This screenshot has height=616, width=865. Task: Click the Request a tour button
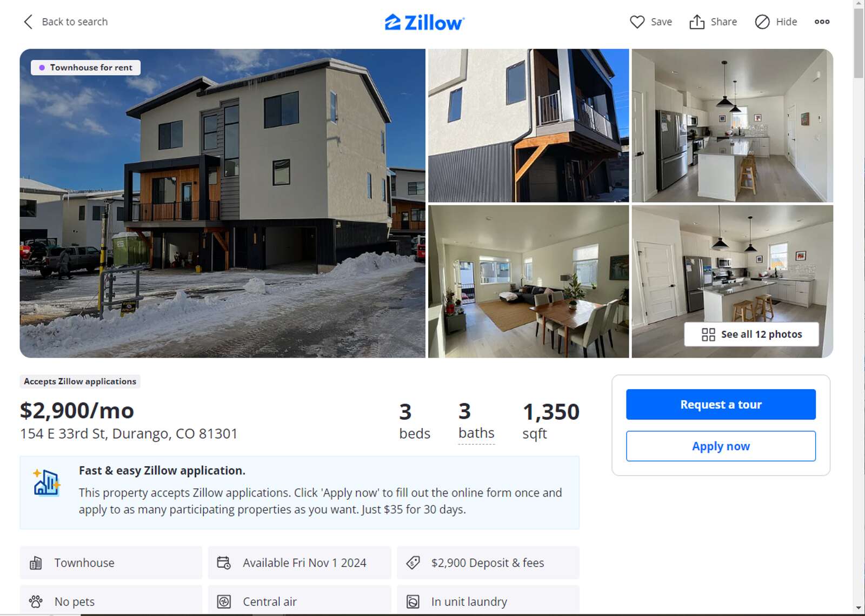coord(721,404)
